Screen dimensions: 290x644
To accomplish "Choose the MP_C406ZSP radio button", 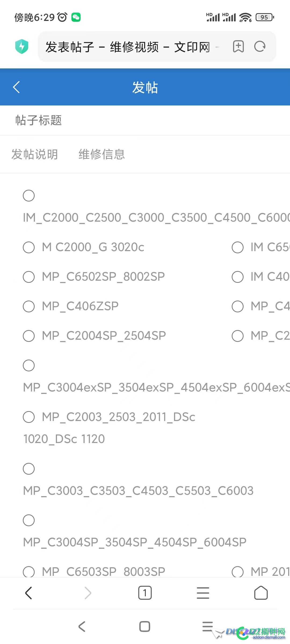I will [29, 306].
